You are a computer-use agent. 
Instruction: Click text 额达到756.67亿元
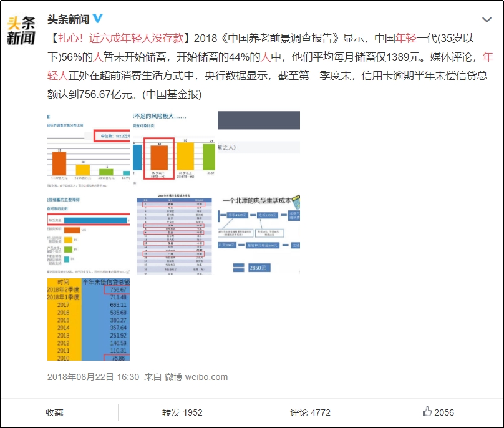pyautogui.click(x=90, y=94)
